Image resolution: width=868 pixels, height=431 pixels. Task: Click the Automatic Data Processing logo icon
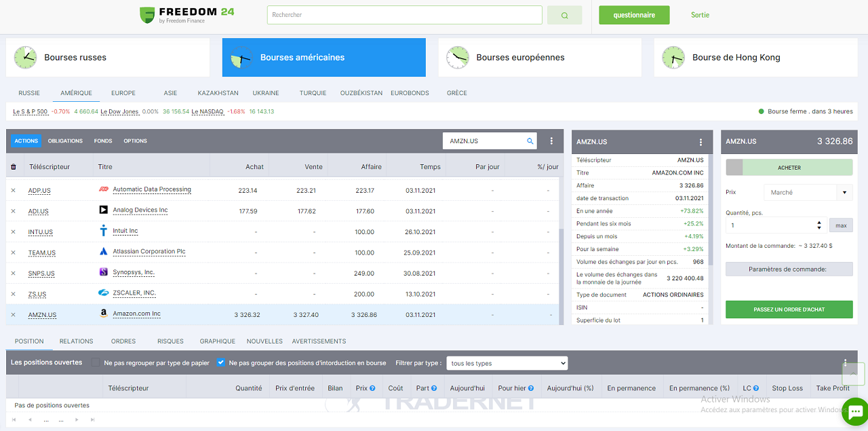[x=104, y=189]
